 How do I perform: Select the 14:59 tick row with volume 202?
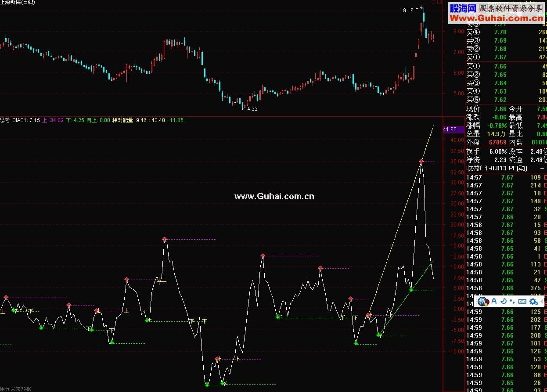point(506,320)
